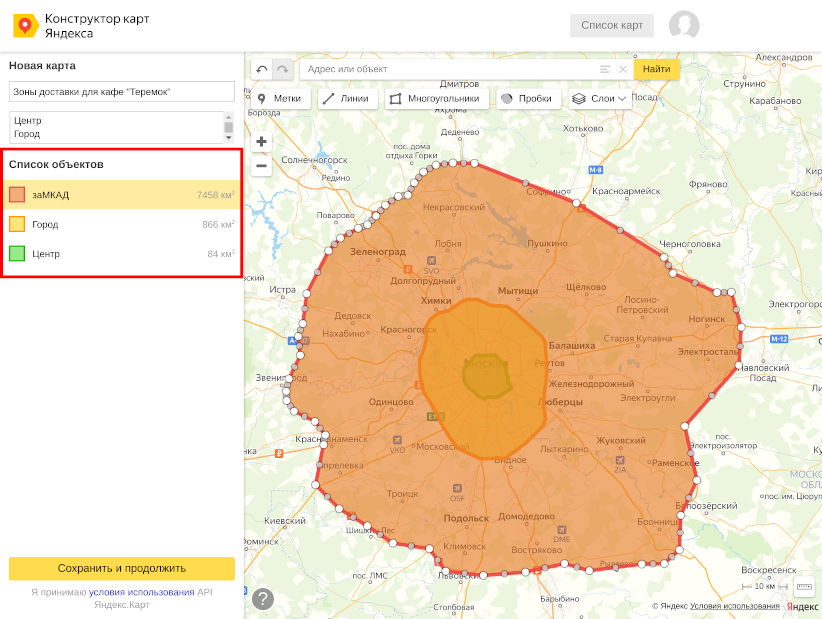
Task: Open Условия использования link on map
Action: coord(734,606)
